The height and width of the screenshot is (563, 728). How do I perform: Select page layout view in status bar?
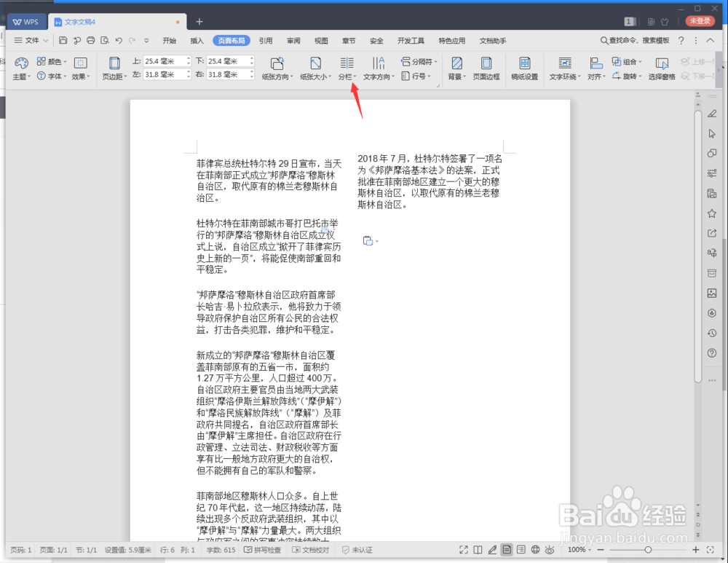click(507, 550)
